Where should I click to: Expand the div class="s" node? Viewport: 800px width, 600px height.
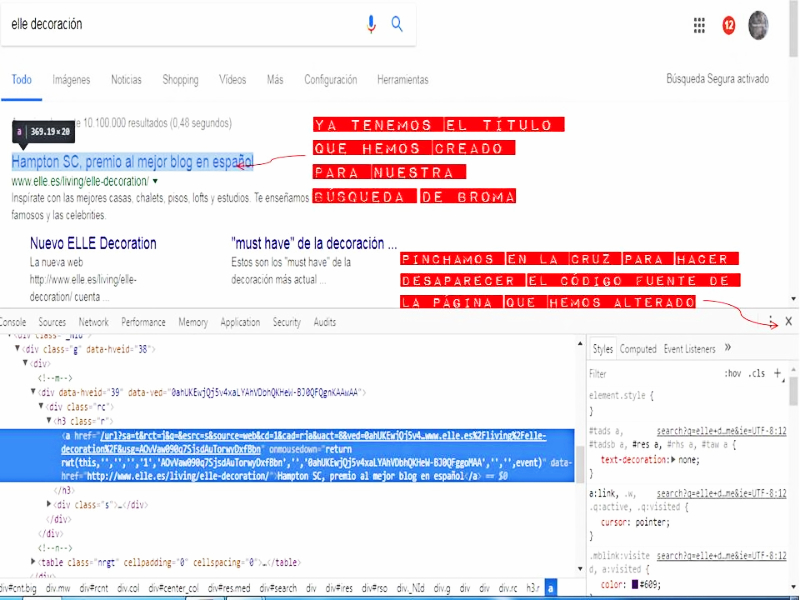pos(49,504)
